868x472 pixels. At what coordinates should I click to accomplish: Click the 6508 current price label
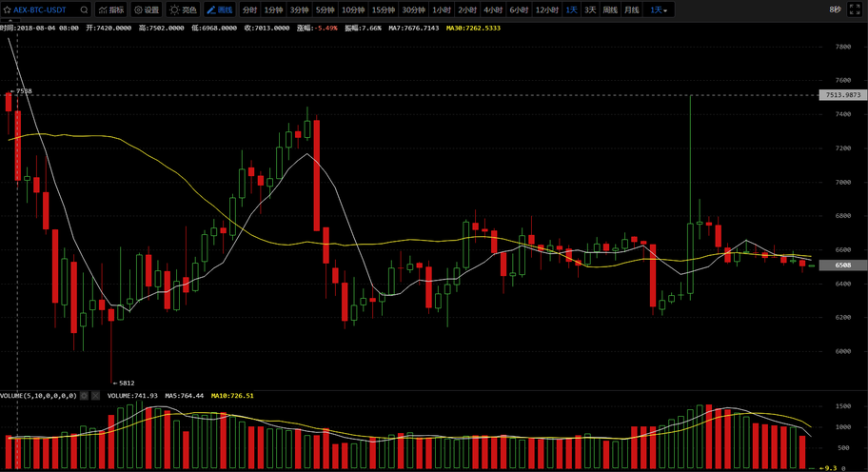pyautogui.click(x=843, y=265)
